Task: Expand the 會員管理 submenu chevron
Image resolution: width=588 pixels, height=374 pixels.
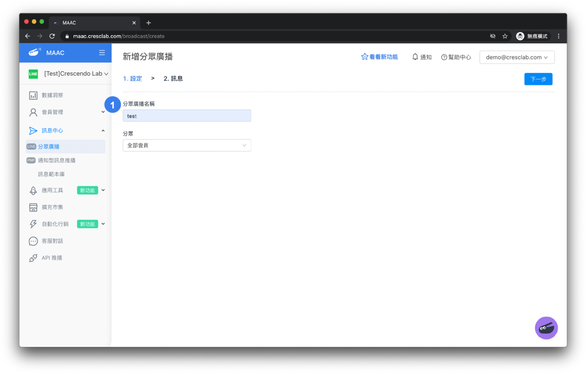Action: 103,112
